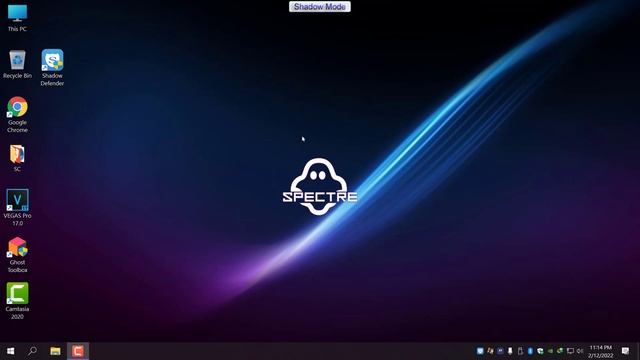Open the volume speaker tray icon
640x360 pixels.
580,351
